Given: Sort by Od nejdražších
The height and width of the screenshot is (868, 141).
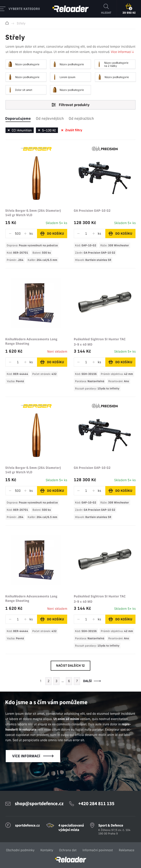Looking at the screenshot, I should tap(81, 119).
